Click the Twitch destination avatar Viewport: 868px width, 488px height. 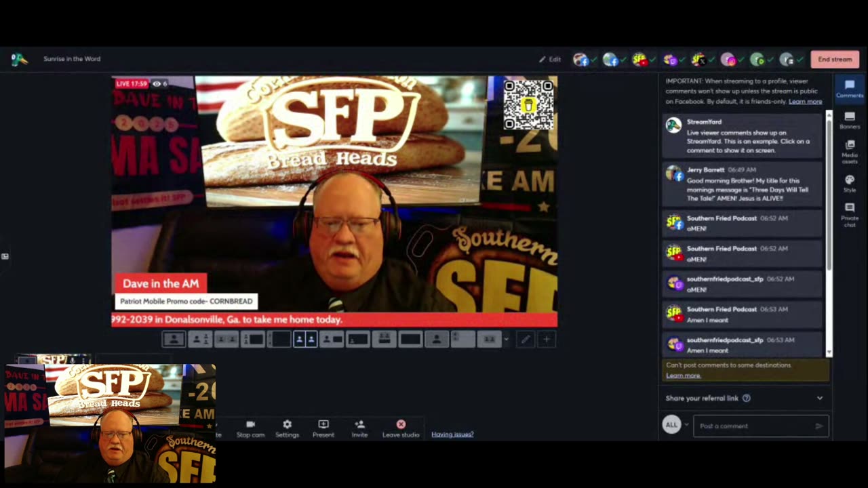[669, 60]
